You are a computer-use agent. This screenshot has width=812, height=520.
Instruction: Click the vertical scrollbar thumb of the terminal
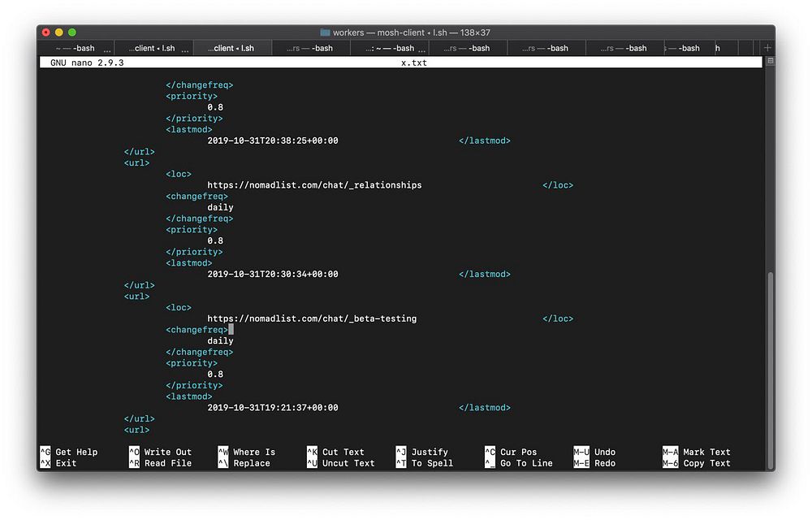click(x=770, y=370)
